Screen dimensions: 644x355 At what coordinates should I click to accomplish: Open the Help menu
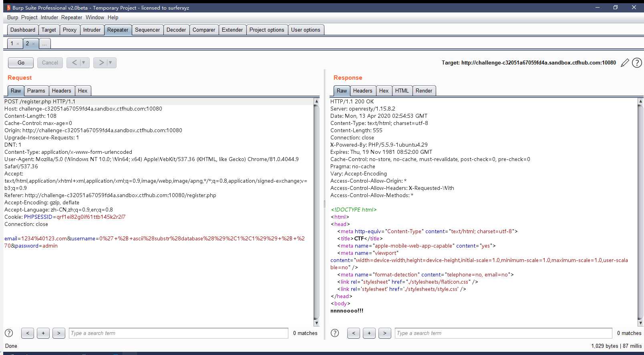113,17
